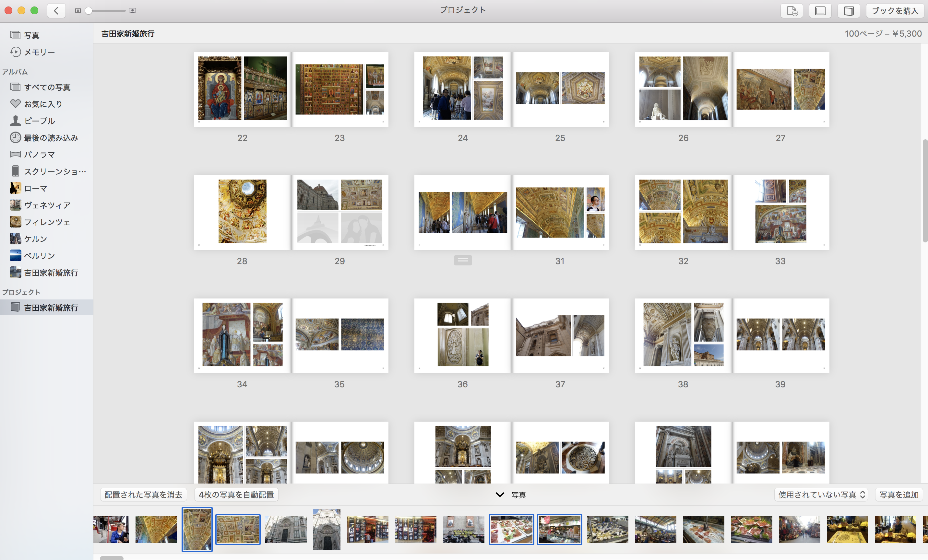Click the 写真 library icon in the sidebar

[x=16, y=35]
